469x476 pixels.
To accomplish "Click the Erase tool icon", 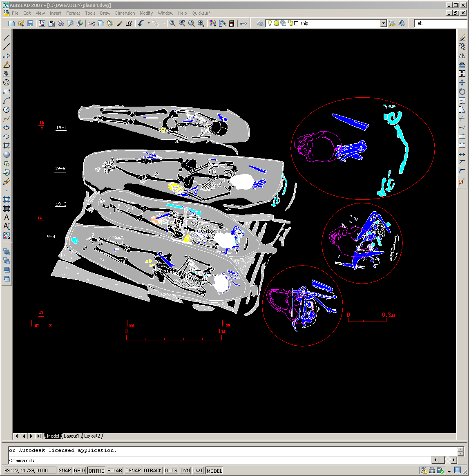I will [462, 38].
